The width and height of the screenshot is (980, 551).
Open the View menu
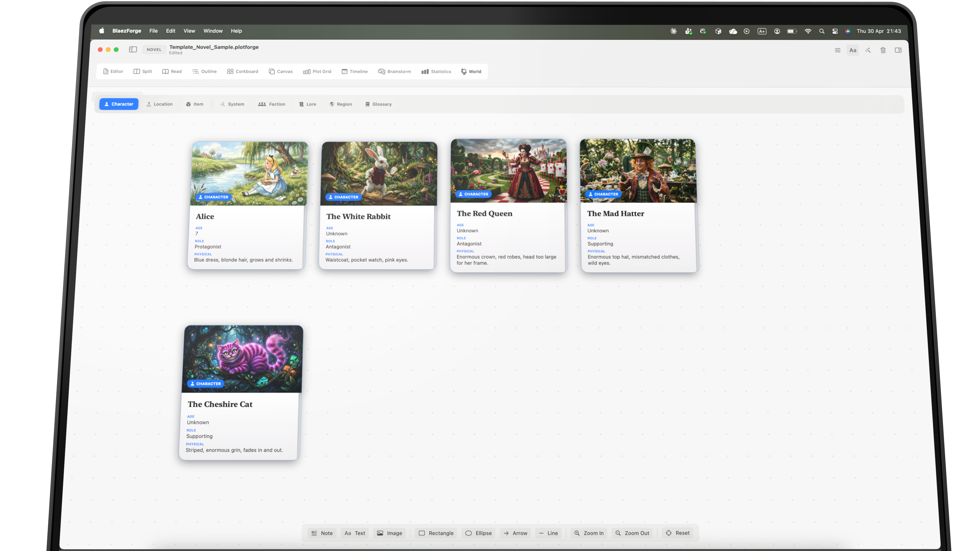click(189, 31)
